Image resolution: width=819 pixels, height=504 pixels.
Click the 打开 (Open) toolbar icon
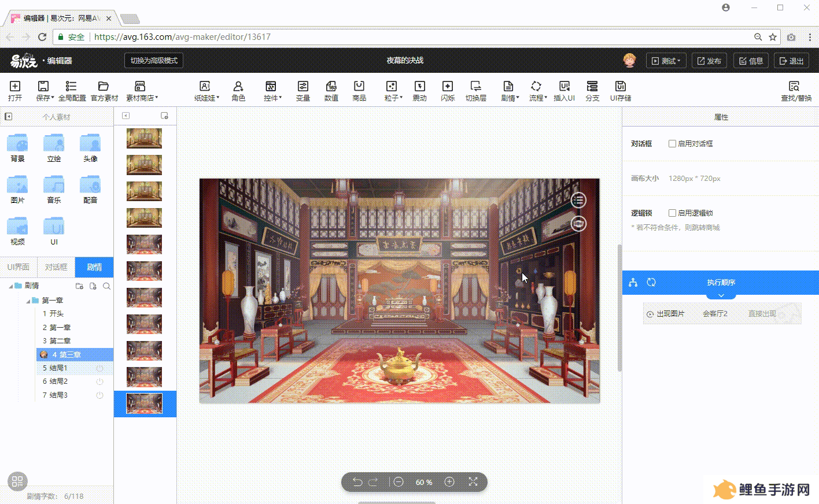tap(15, 91)
